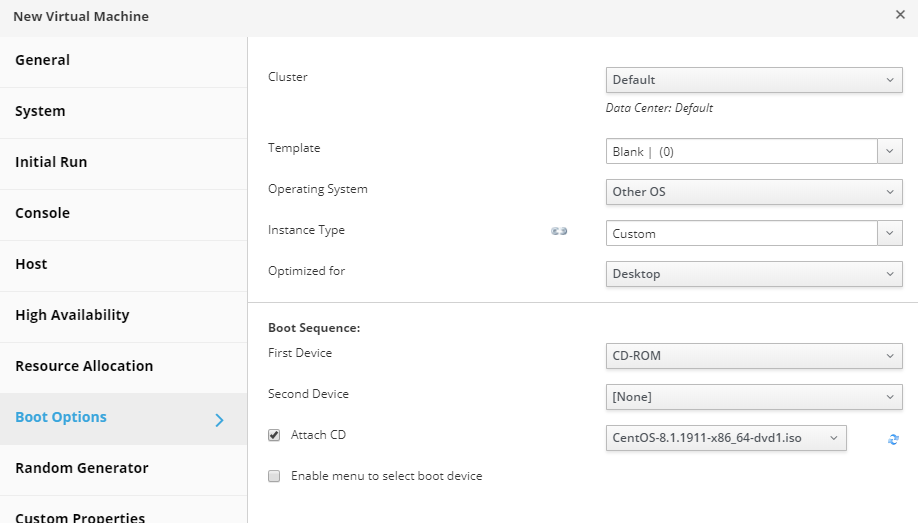Image resolution: width=918 pixels, height=523 pixels.
Task: Open the Cluster dropdown
Action: [754, 80]
